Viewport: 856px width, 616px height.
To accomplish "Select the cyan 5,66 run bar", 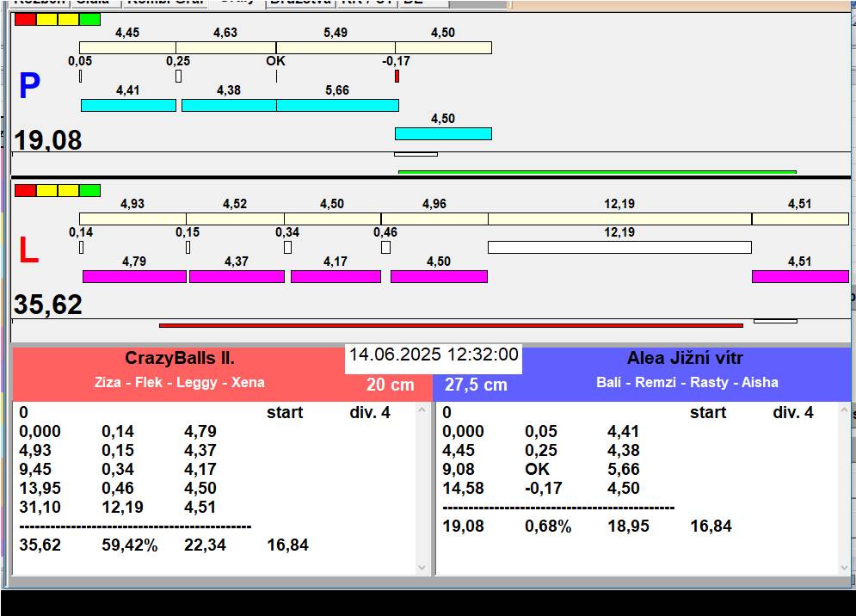I will pos(337,105).
